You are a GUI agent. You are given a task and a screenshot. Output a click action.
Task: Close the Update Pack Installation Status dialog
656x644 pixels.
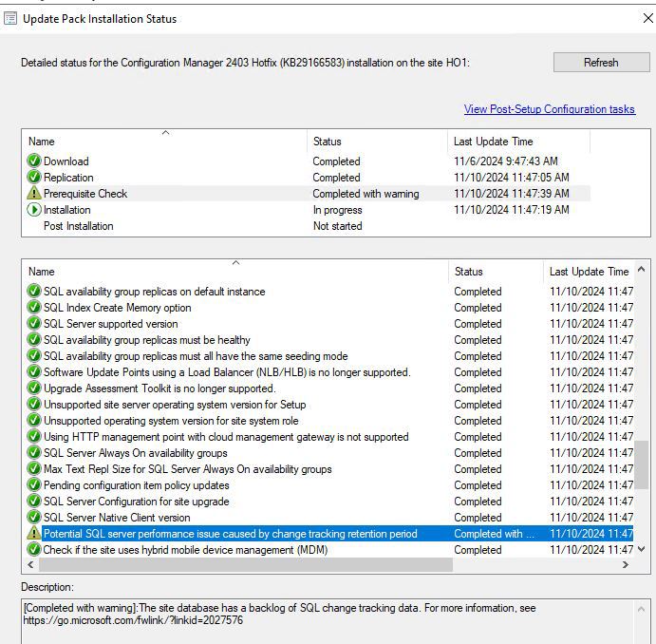pyautogui.click(x=647, y=18)
